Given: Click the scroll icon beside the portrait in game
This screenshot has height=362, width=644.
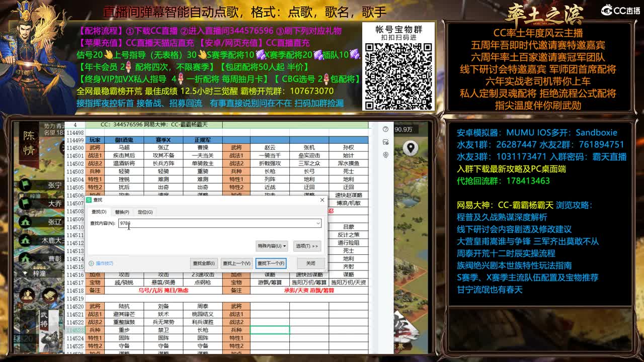Looking at the screenshot, I should click(x=50, y=296).
